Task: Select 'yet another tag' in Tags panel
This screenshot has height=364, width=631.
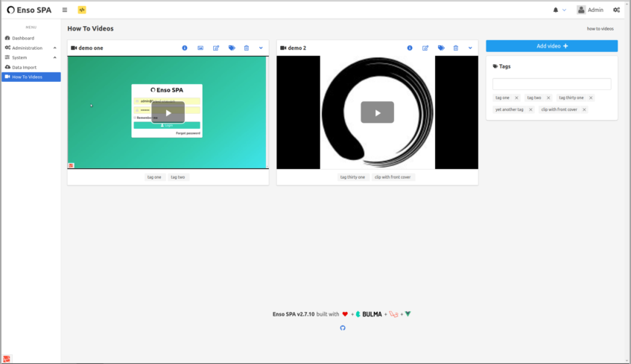Action: pyautogui.click(x=510, y=109)
